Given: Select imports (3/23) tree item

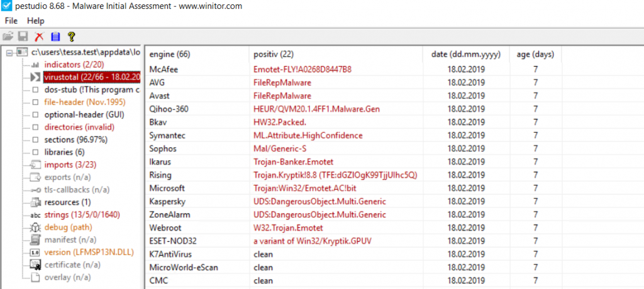Looking at the screenshot, I should (70, 165).
